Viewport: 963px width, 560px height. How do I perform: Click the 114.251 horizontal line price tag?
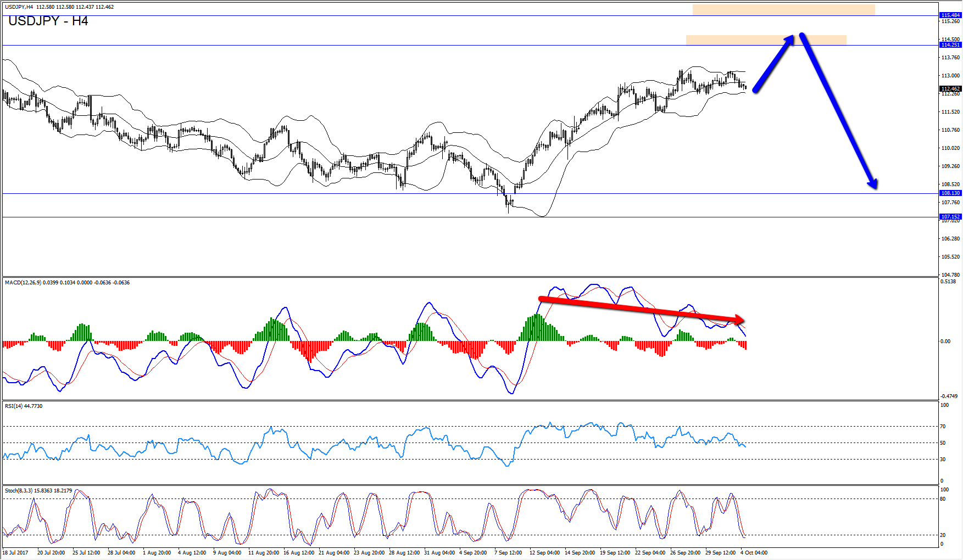click(x=950, y=45)
